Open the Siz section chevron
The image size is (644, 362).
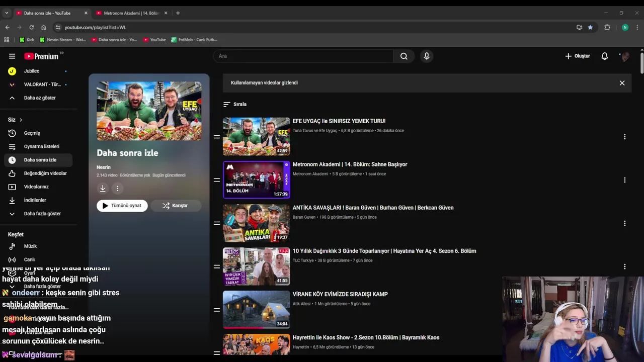tap(21, 120)
